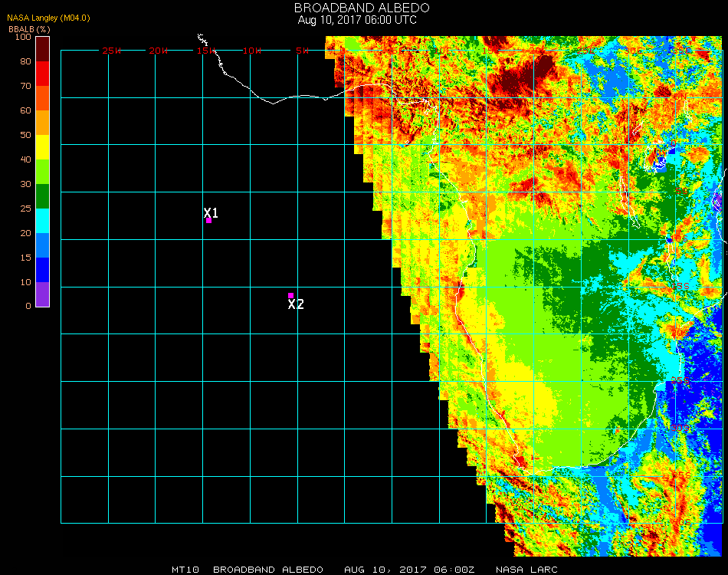
Task: Click the 10W longitude label
Action: (252, 51)
